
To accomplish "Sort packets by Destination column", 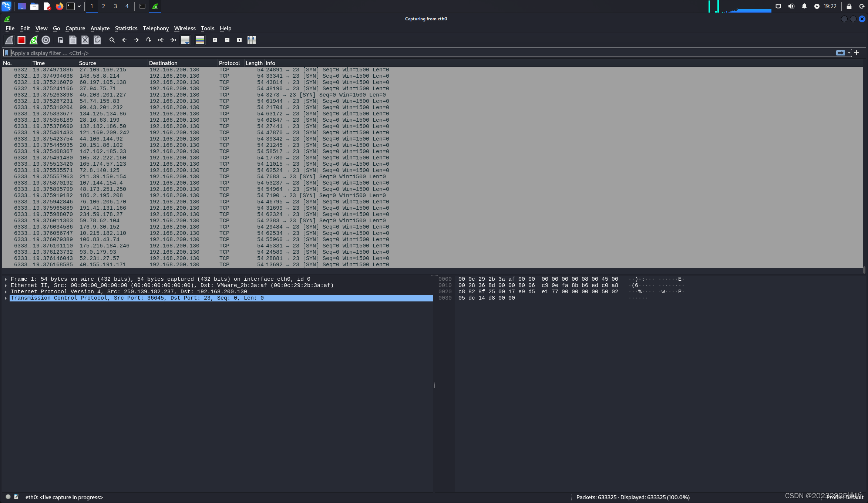I will (183, 63).
